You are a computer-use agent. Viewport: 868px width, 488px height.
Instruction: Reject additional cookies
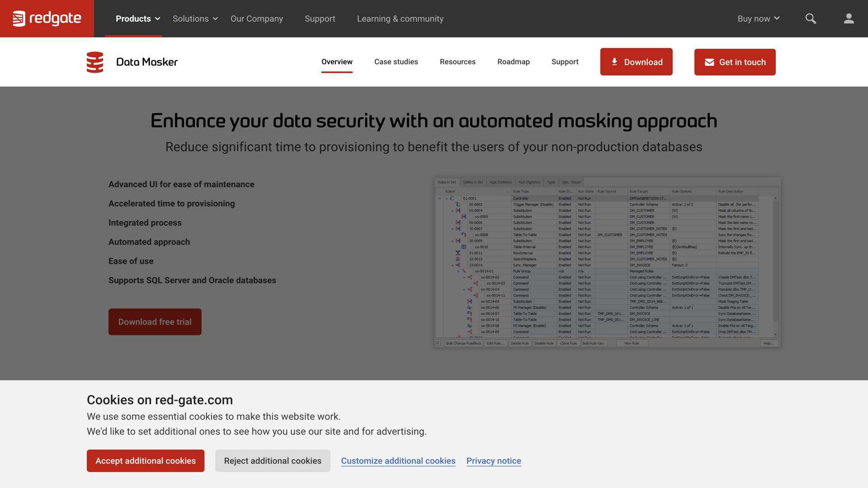pos(273,460)
